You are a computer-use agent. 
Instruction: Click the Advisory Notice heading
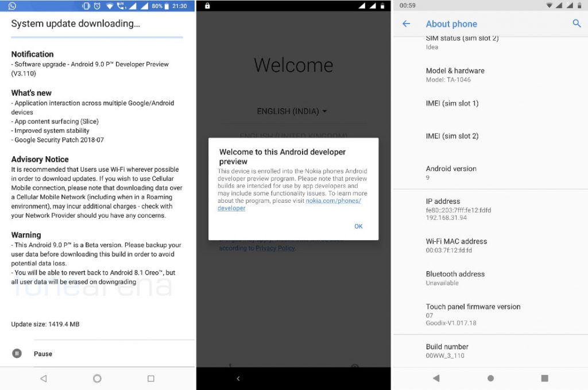click(40, 159)
